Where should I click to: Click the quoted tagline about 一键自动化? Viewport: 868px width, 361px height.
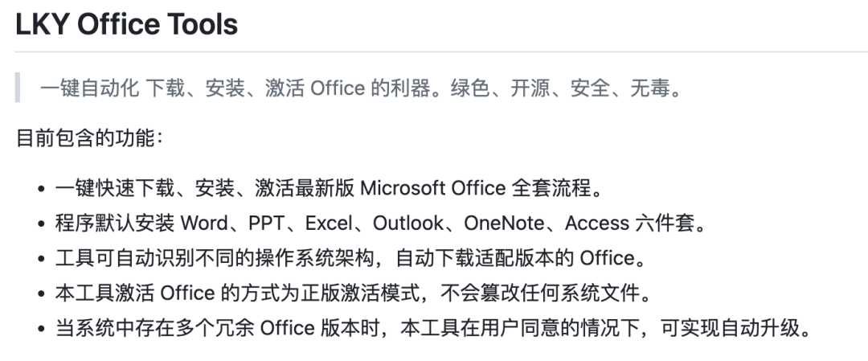tap(360, 88)
